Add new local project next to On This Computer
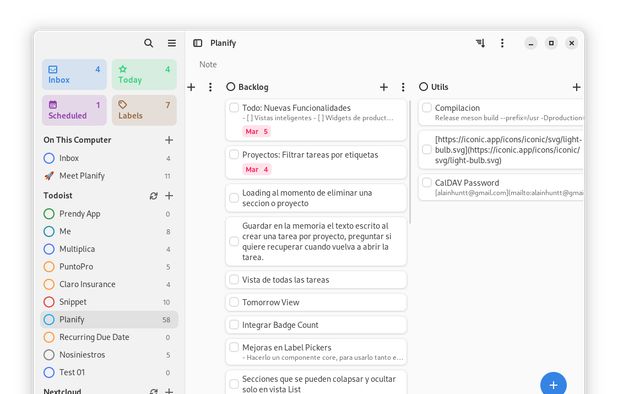Screen dimensions: 618x394 169,140
